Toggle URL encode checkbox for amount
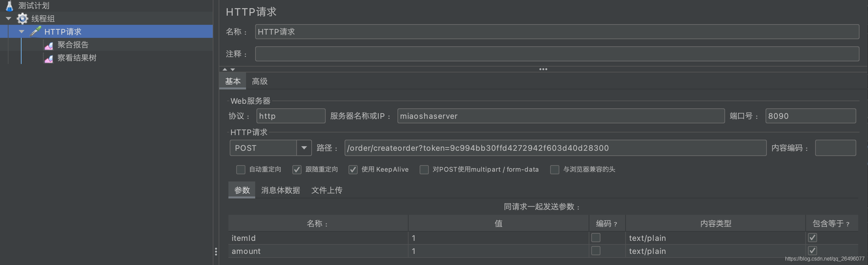This screenshot has width=868, height=265. click(596, 251)
